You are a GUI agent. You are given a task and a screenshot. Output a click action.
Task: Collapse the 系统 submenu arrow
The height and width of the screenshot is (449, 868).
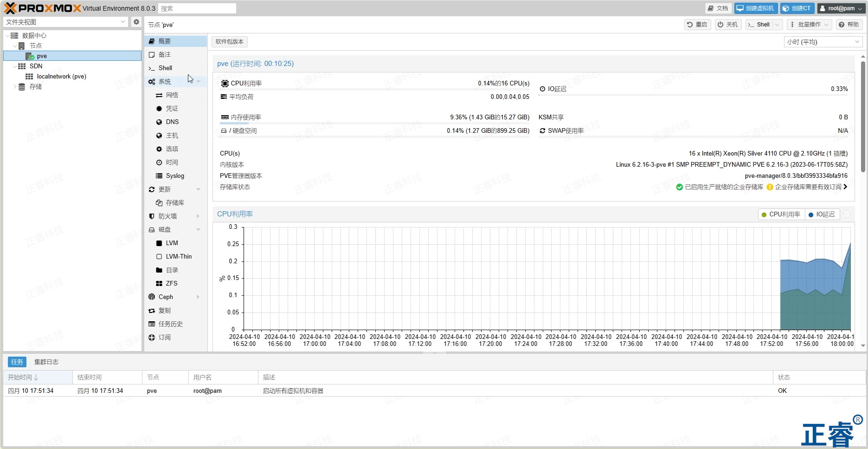click(198, 82)
